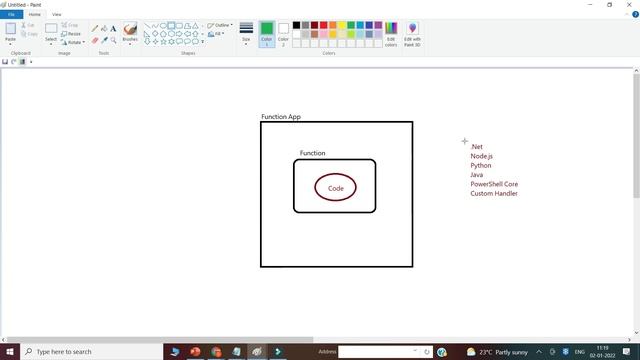Click the 'Custom Handler' text on canvas

point(494,193)
